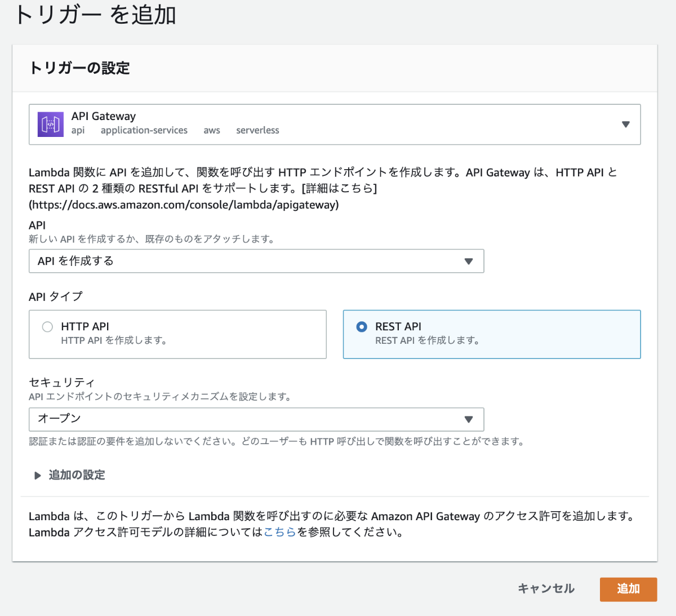Click the 'aws' tag text
Viewport: 676px width, 616px height.
[212, 130]
